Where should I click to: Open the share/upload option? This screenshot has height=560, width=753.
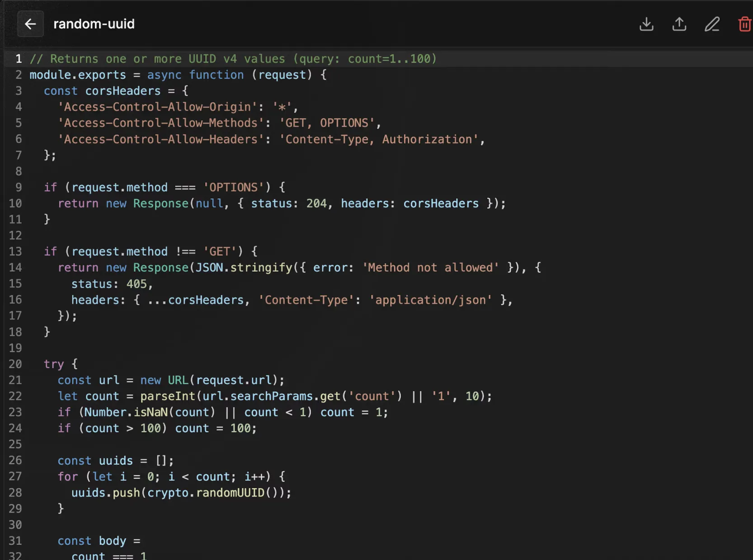click(679, 24)
